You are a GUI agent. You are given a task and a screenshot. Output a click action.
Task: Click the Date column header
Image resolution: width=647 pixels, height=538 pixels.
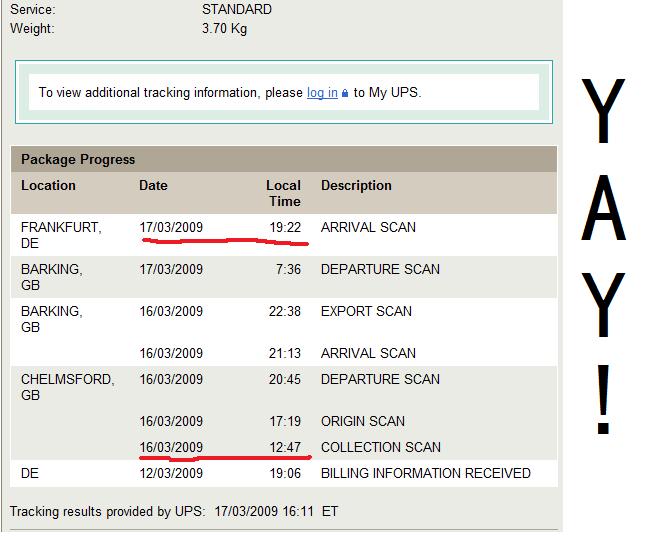coord(153,185)
